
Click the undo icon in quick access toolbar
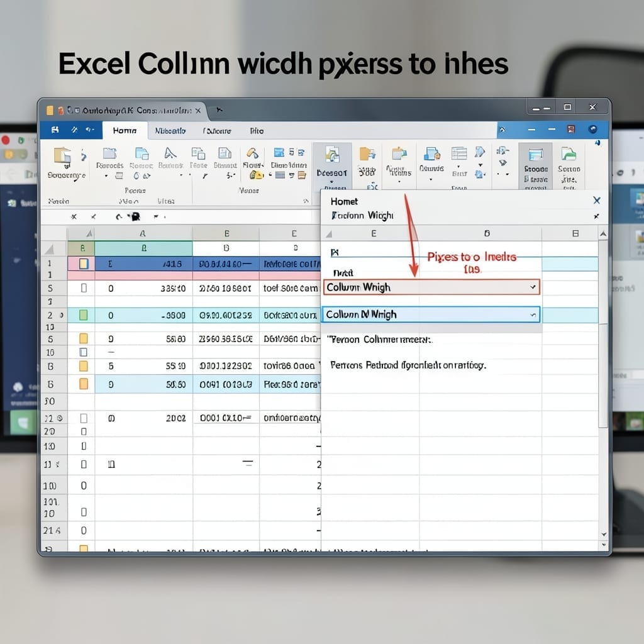[x=74, y=130]
